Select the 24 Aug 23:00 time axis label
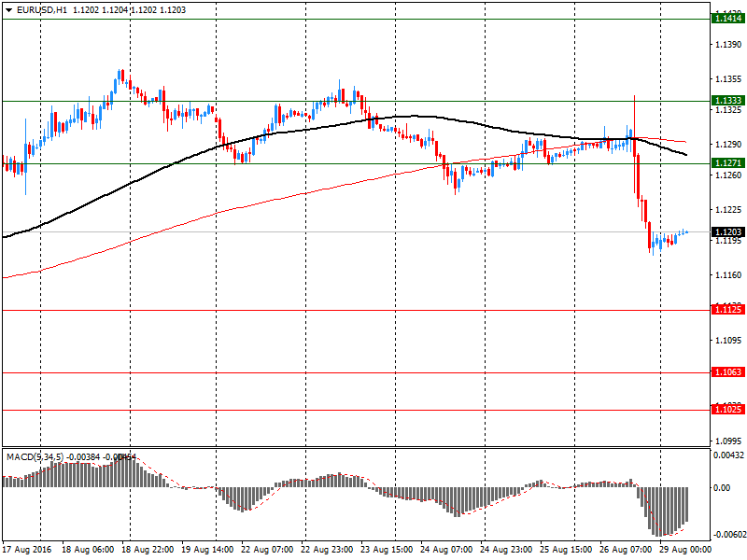The image size is (747, 560). tap(506, 550)
